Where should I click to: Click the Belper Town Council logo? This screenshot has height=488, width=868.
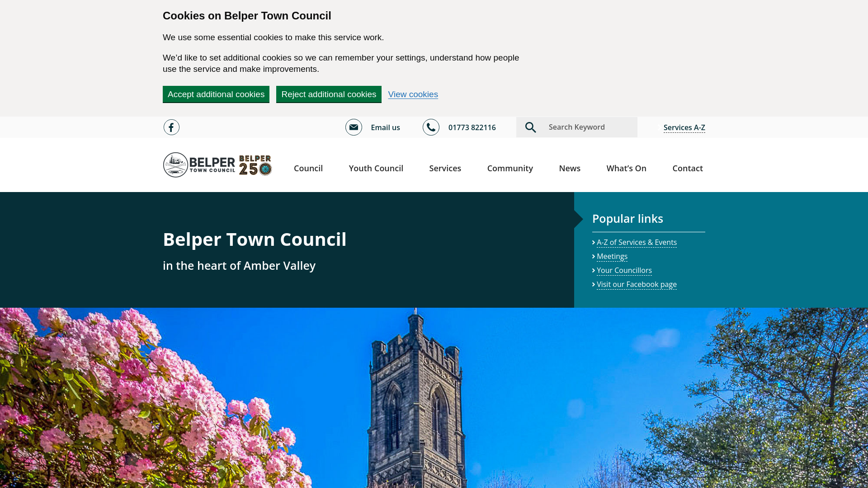tap(199, 165)
